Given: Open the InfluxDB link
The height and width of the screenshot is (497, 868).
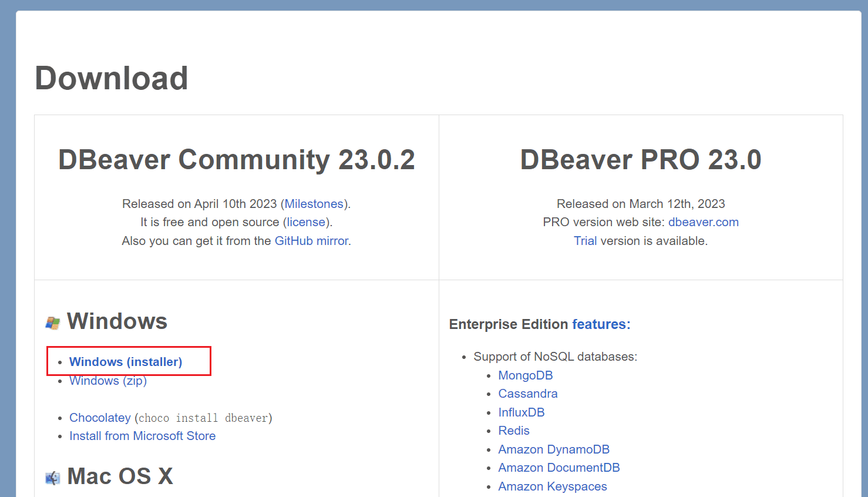Looking at the screenshot, I should [522, 412].
